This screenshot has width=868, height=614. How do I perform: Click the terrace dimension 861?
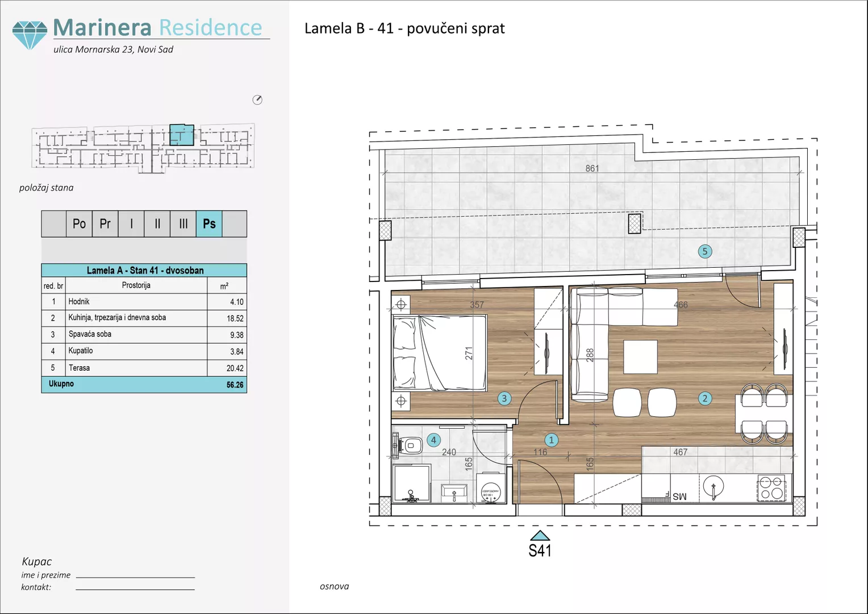click(x=592, y=168)
